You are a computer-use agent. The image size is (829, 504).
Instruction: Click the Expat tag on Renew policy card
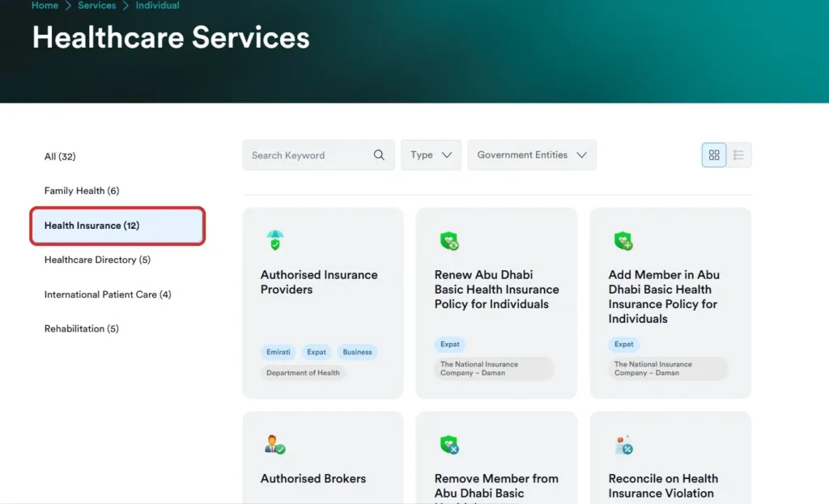pyautogui.click(x=450, y=344)
